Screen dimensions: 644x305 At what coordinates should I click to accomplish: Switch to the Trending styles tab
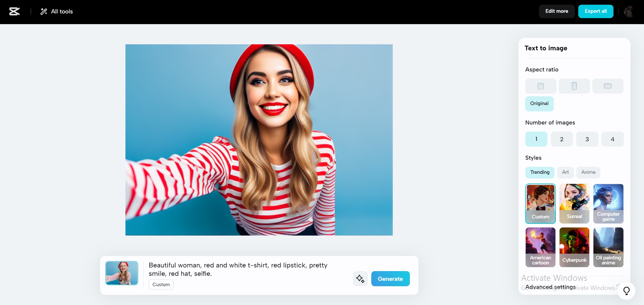pos(540,172)
